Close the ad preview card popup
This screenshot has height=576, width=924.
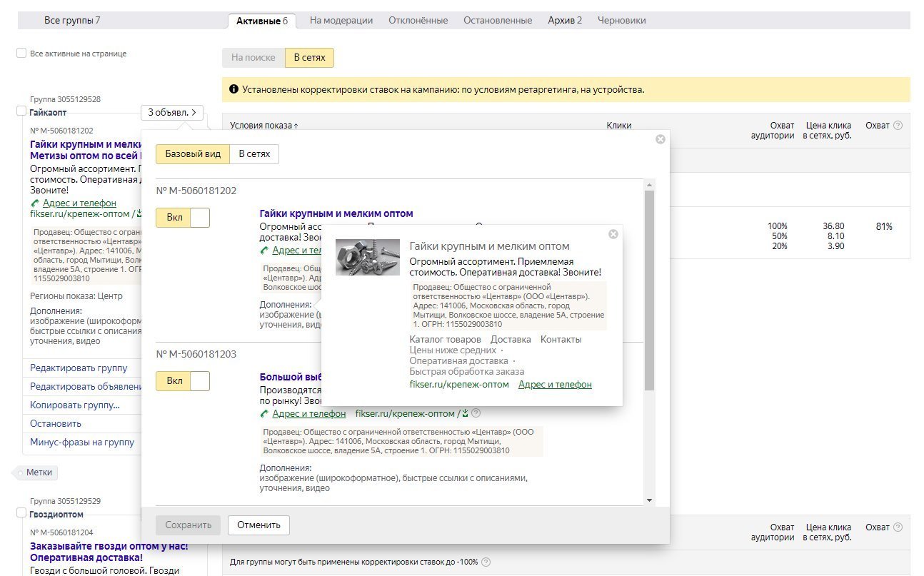tap(613, 234)
